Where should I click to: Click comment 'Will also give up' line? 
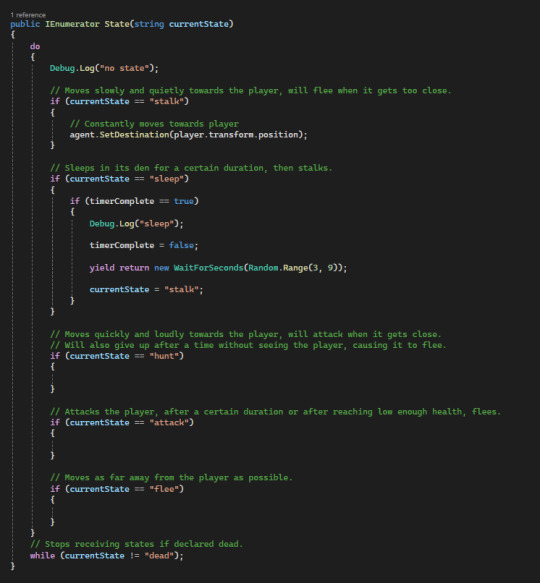pos(248,345)
